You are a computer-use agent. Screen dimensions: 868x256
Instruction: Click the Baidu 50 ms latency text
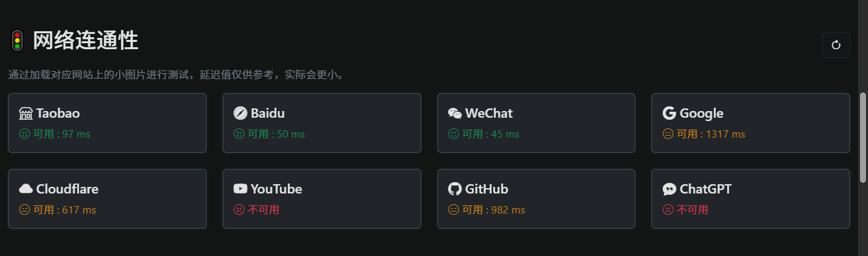click(276, 134)
